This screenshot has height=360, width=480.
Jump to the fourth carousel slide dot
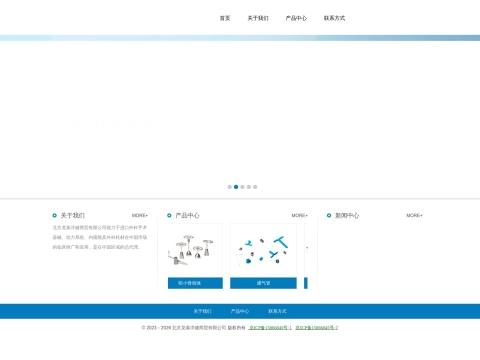(249, 187)
